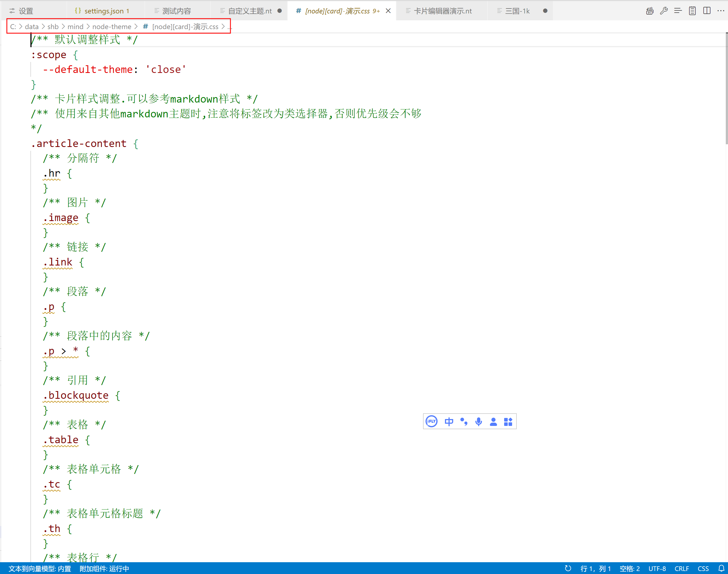Split the editor with the split icon
Image resolution: width=728 pixels, height=574 pixels.
(x=707, y=11)
